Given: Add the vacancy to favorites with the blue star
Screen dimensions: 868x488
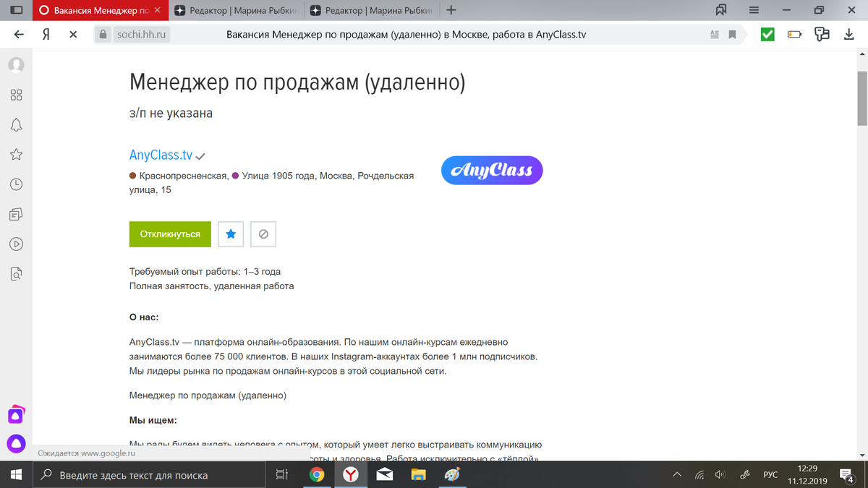Looking at the screenshot, I should pos(230,234).
